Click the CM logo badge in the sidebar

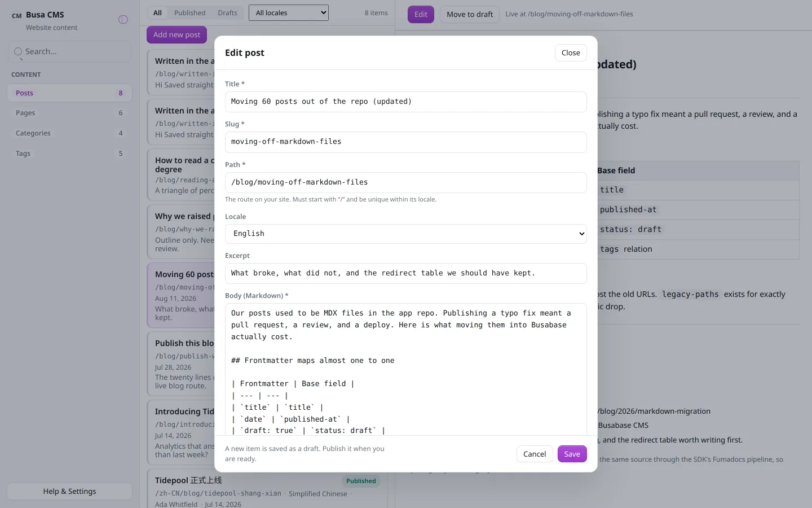17,16
